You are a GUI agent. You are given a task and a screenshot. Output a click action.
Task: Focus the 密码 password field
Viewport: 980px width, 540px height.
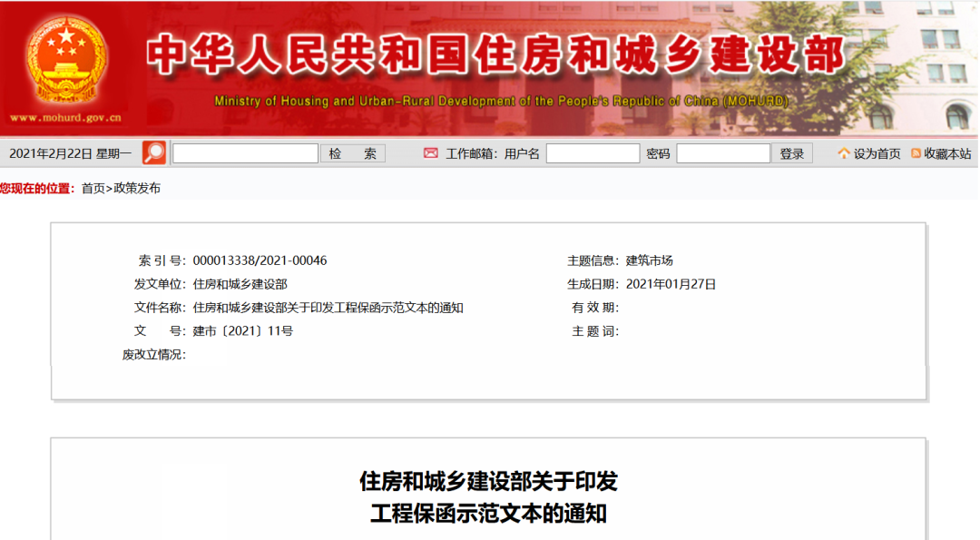pyautogui.click(x=723, y=153)
